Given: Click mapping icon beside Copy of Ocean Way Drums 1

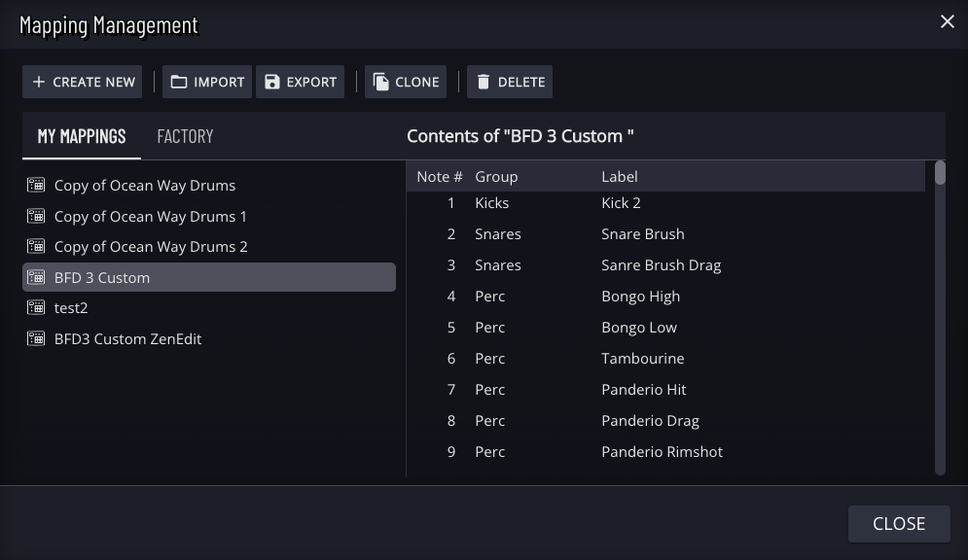Looking at the screenshot, I should click(36, 216).
